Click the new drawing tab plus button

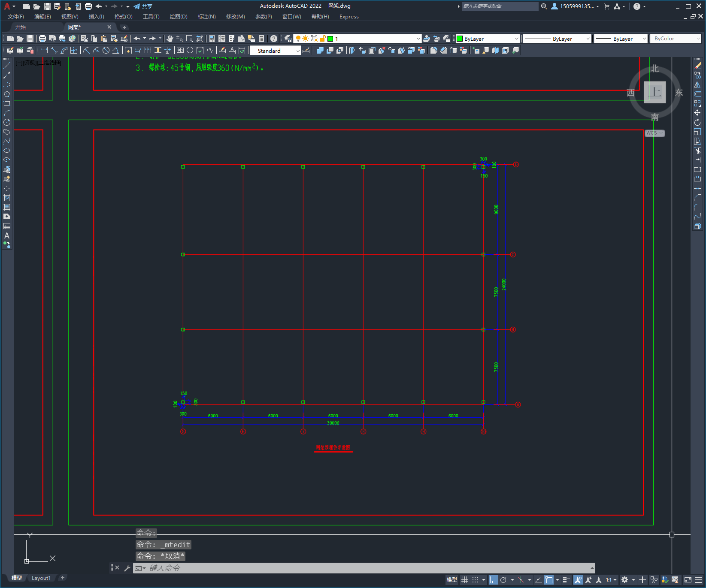point(124,27)
